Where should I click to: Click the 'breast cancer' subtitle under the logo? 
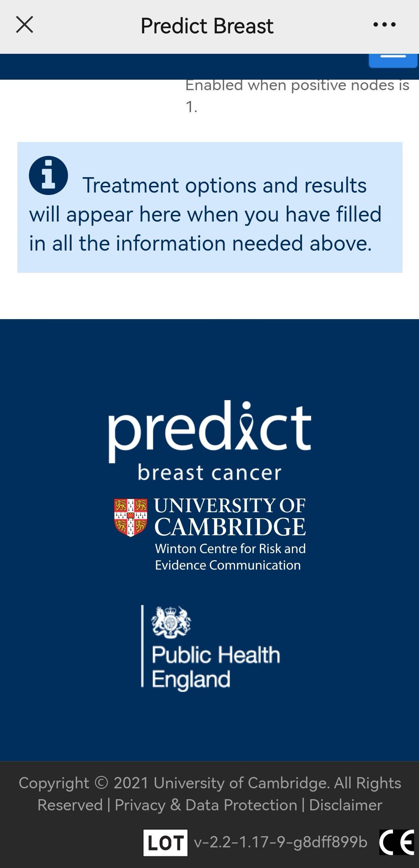click(x=209, y=473)
